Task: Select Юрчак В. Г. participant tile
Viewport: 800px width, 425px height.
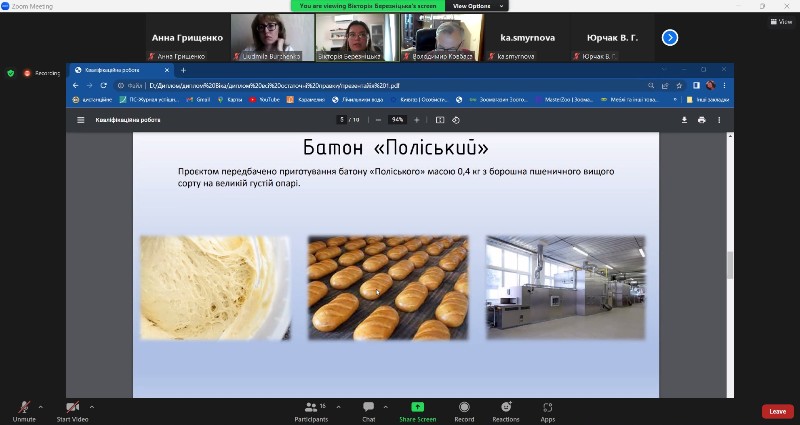Action: click(x=612, y=38)
